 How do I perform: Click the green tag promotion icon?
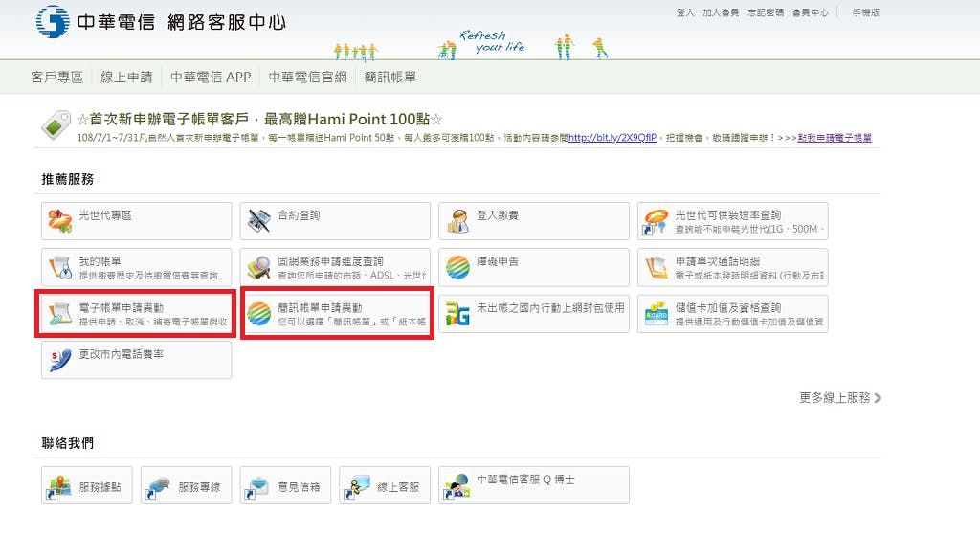[x=56, y=124]
